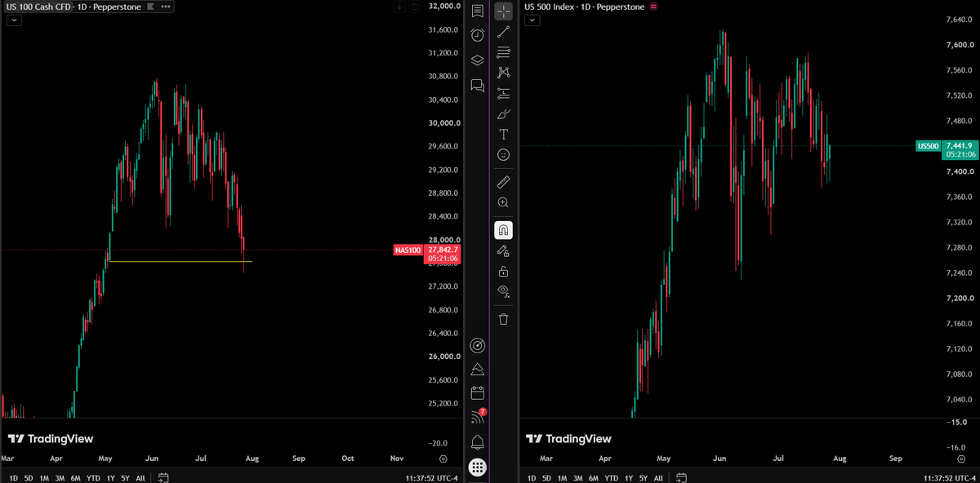980x483 pixels.
Task: Click the 30,000.0 price scale label
Action: [x=445, y=123]
